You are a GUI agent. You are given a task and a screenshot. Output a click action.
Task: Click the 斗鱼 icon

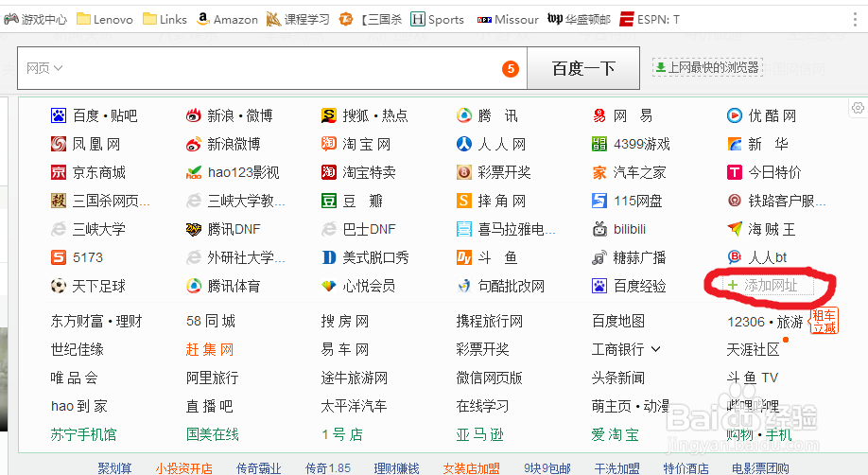click(x=464, y=257)
